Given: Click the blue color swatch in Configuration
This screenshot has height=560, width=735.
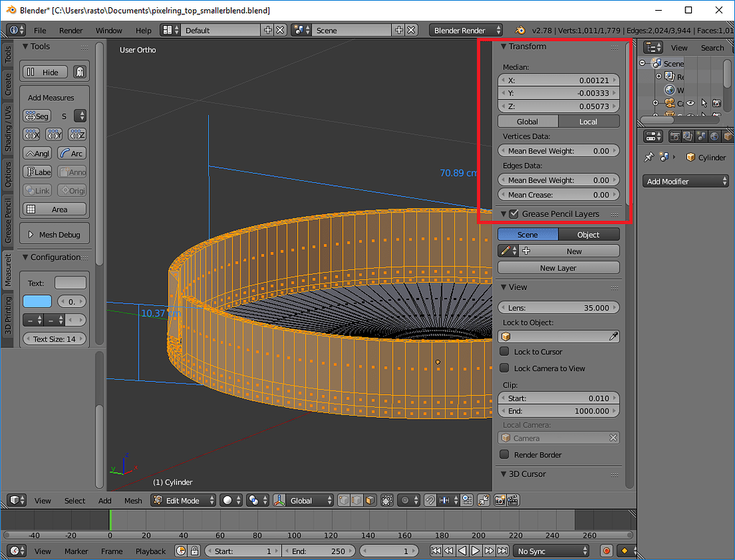Looking at the screenshot, I should [x=37, y=302].
